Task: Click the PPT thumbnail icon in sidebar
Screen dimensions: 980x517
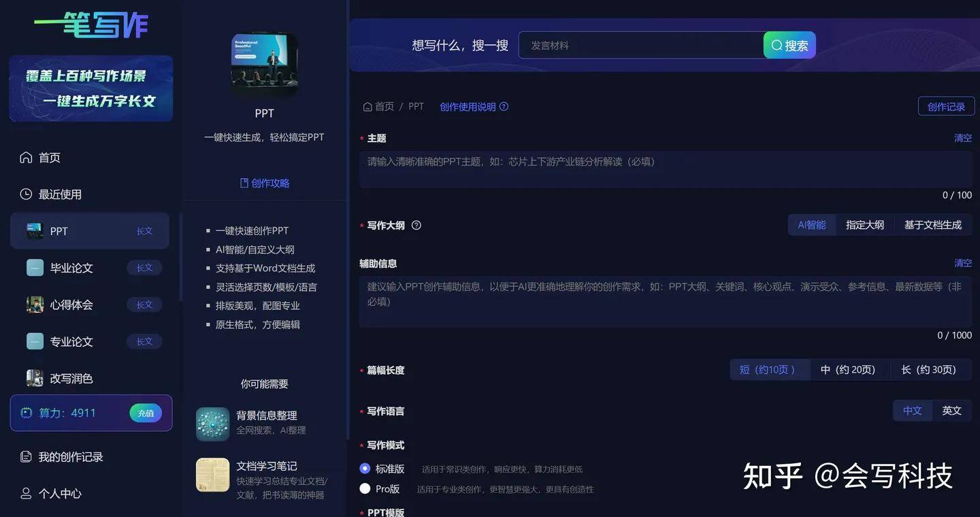Action: 35,231
